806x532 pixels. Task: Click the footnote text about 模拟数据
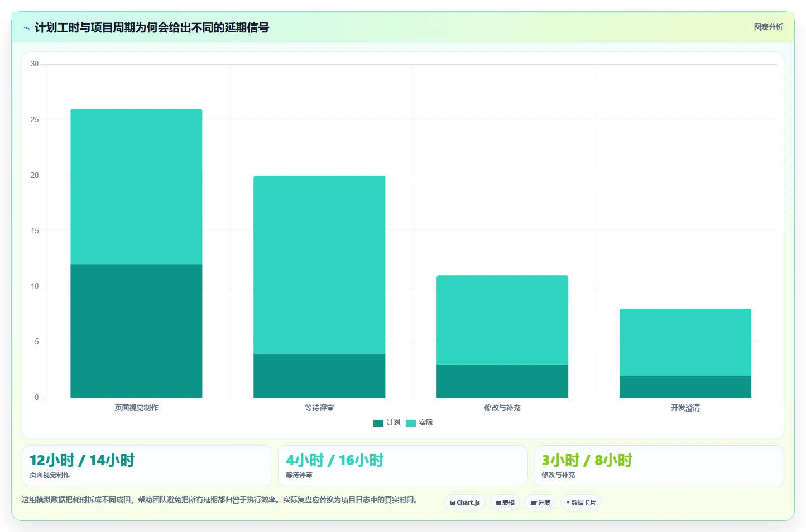(x=220, y=500)
